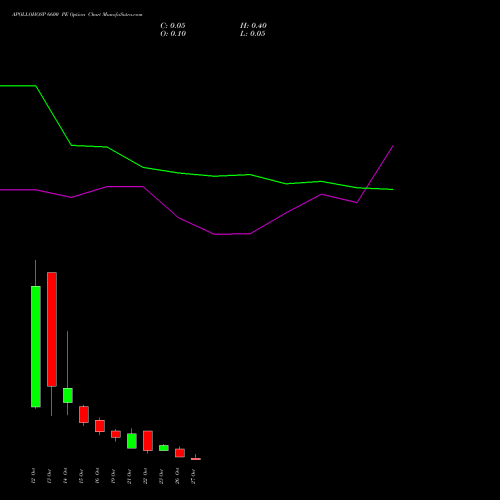Screen dimensions: 500x500
Task: Select the tall green candle for 12 Oct
Action: pyautogui.click(x=36, y=347)
